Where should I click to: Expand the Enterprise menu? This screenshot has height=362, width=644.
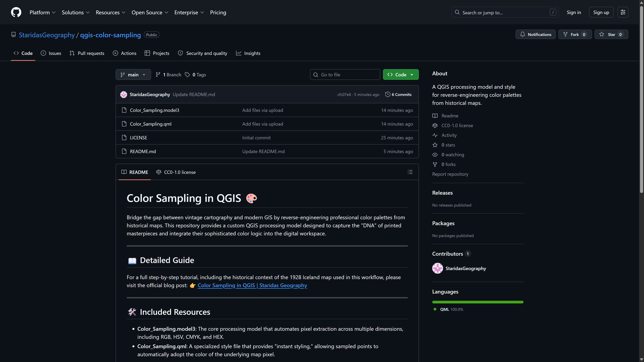tap(189, 12)
